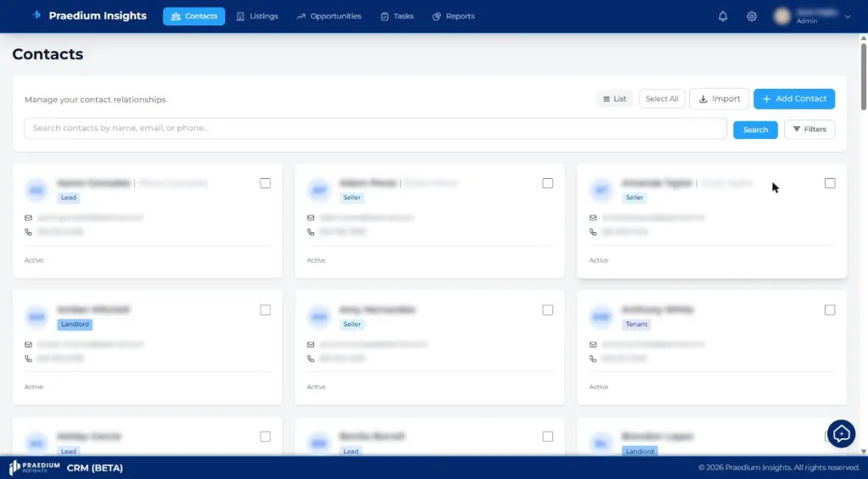Click the page vertical scrollbar thumb
The width and height of the screenshot is (868, 479).
point(863,76)
